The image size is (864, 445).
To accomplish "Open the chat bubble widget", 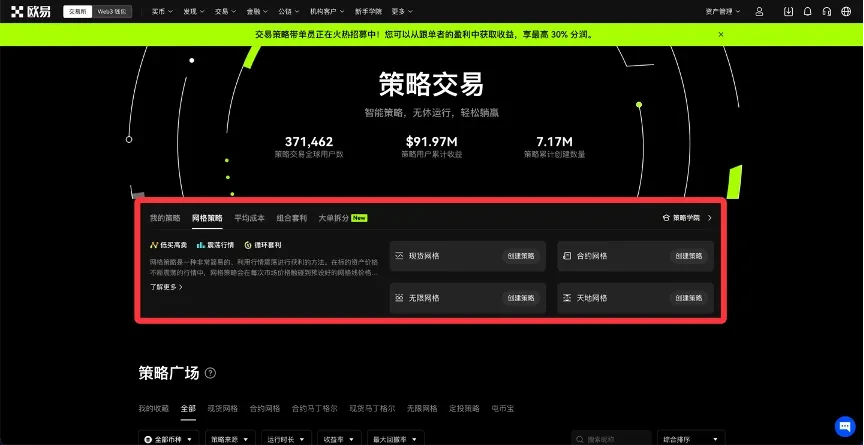I will click(x=842, y=425).
